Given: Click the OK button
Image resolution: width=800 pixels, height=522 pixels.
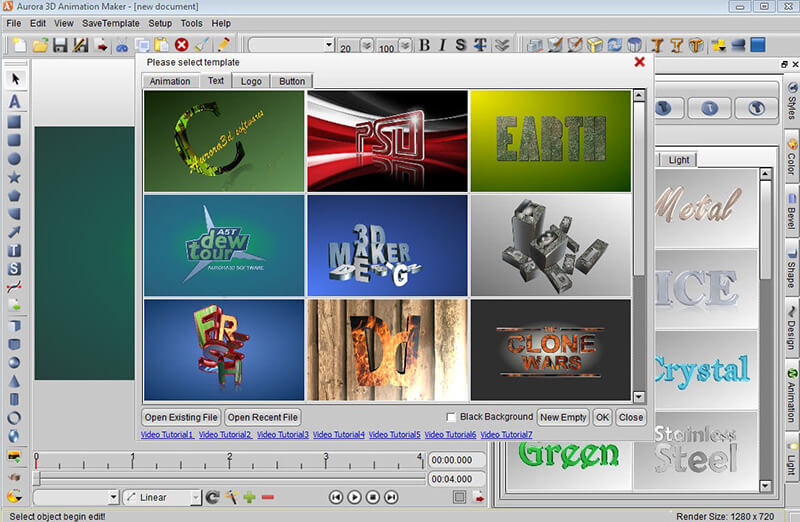Looking at the screenshot, I should pos(603,417).
